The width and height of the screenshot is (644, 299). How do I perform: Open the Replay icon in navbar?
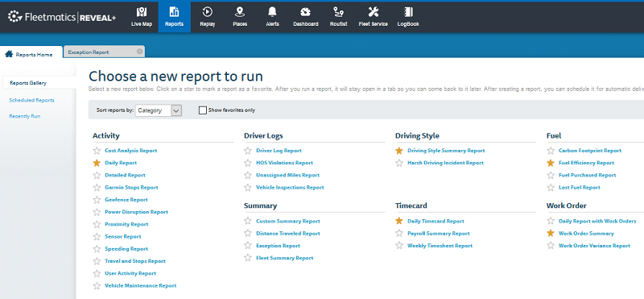tap(208, 12)
